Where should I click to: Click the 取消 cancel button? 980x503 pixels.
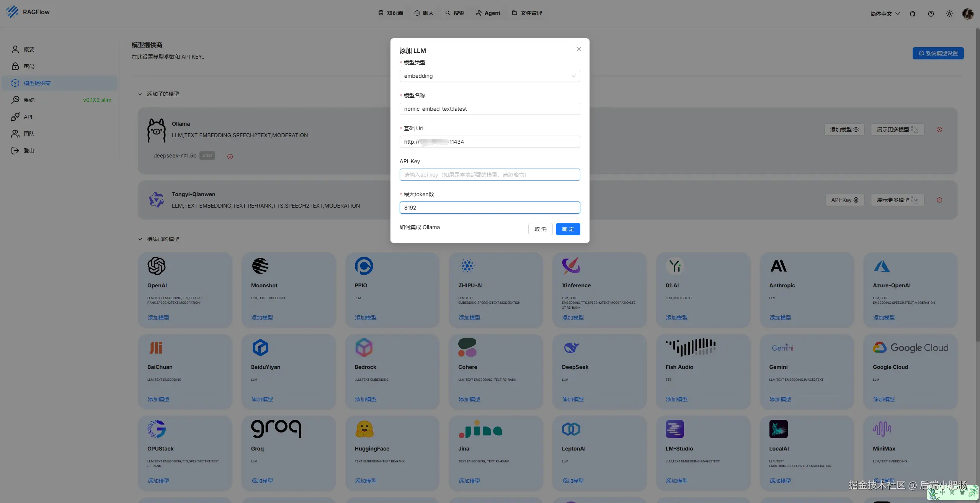point(540,229)
